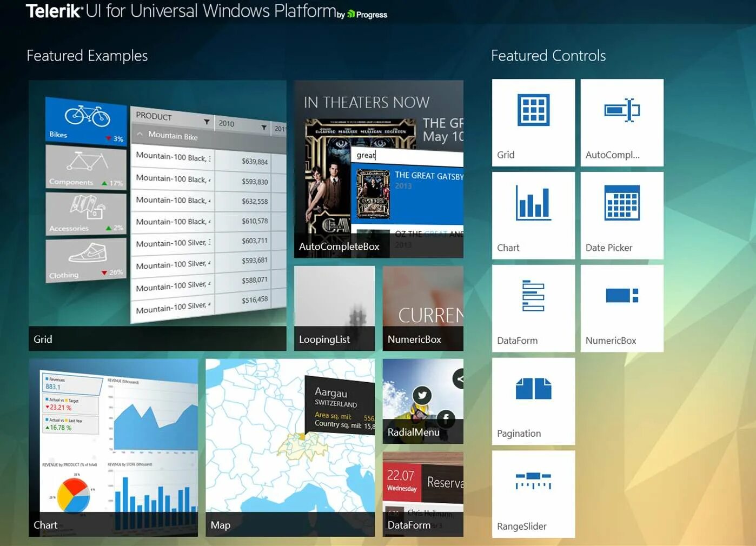Select the Chart bar-graph icon
This screenshot has width=756, height=546.
click(533, 203)
